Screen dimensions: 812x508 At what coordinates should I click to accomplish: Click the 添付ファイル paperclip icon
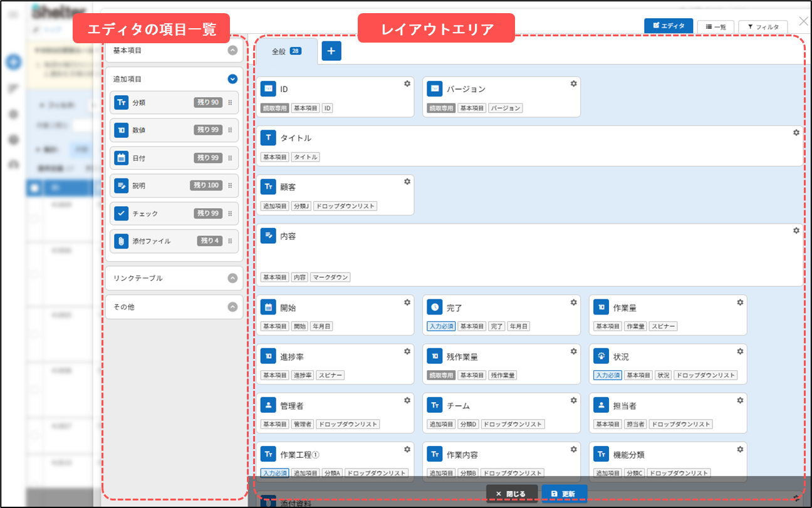122,241
